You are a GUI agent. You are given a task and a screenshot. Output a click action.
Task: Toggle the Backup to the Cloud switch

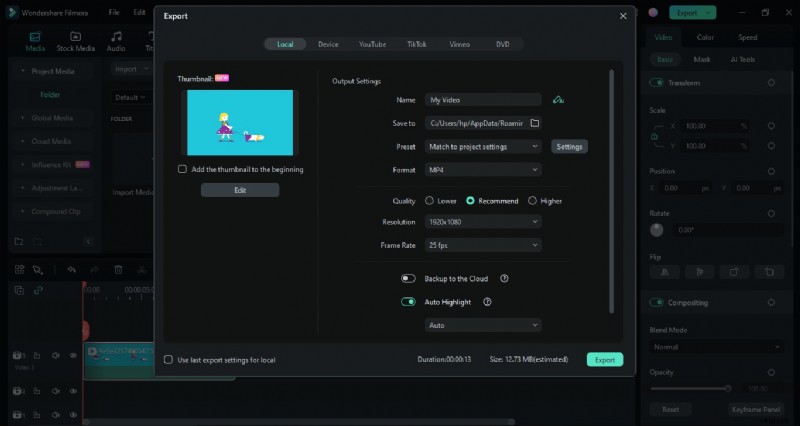click(408, 279)
